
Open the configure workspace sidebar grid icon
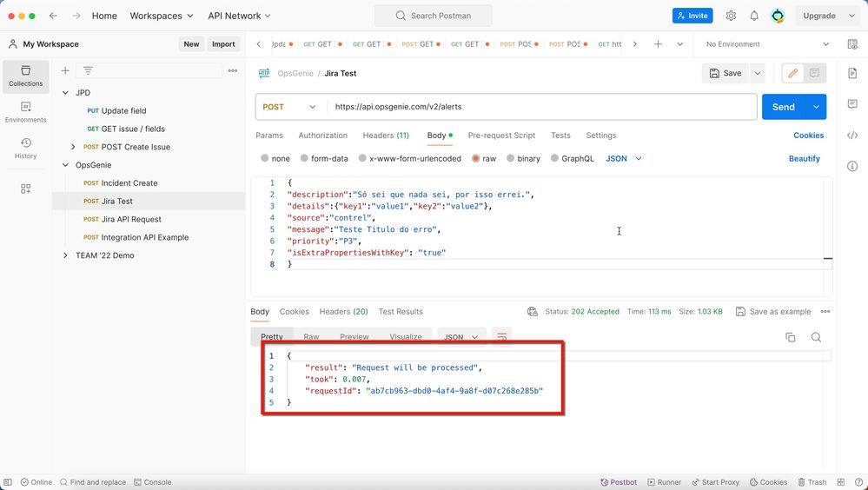coord(25,189)
